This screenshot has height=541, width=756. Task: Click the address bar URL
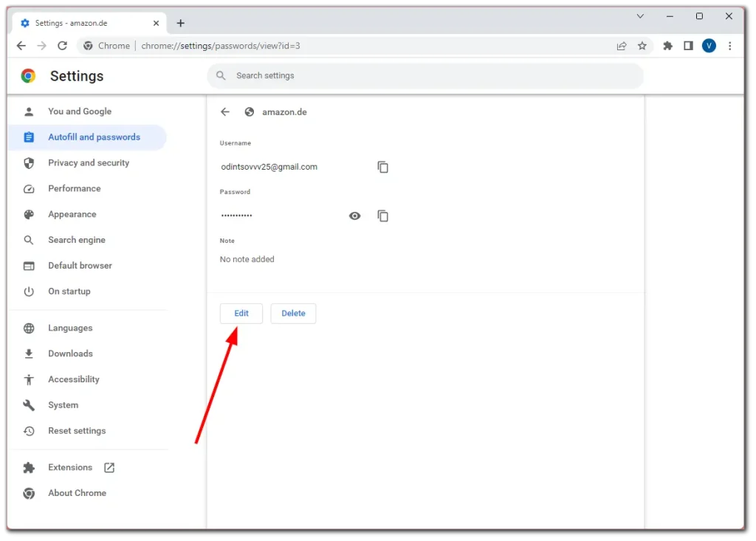click(221, 46)
